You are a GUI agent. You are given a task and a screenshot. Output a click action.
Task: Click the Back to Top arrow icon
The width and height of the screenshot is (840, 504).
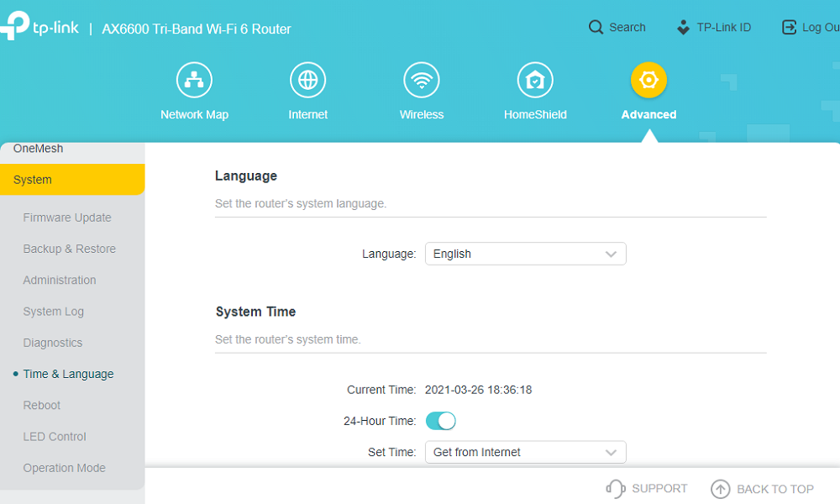720,489
